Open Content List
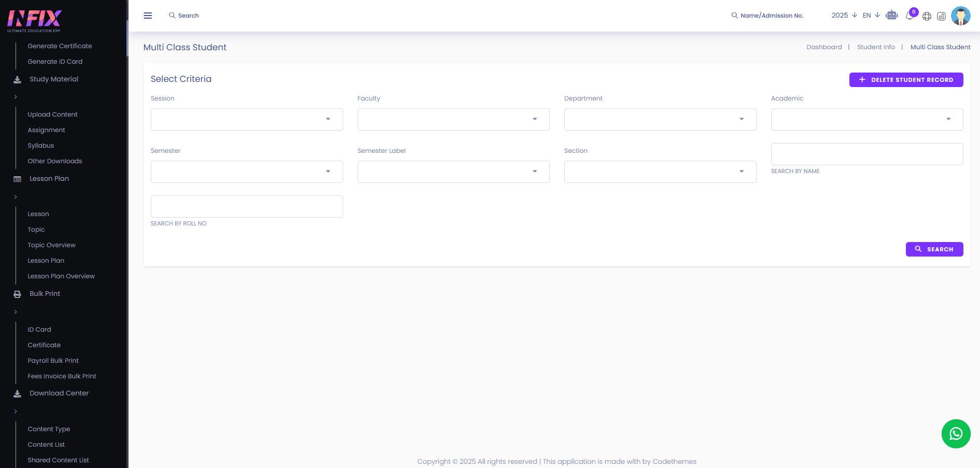The image size is (980, 468). coord(46,445)
